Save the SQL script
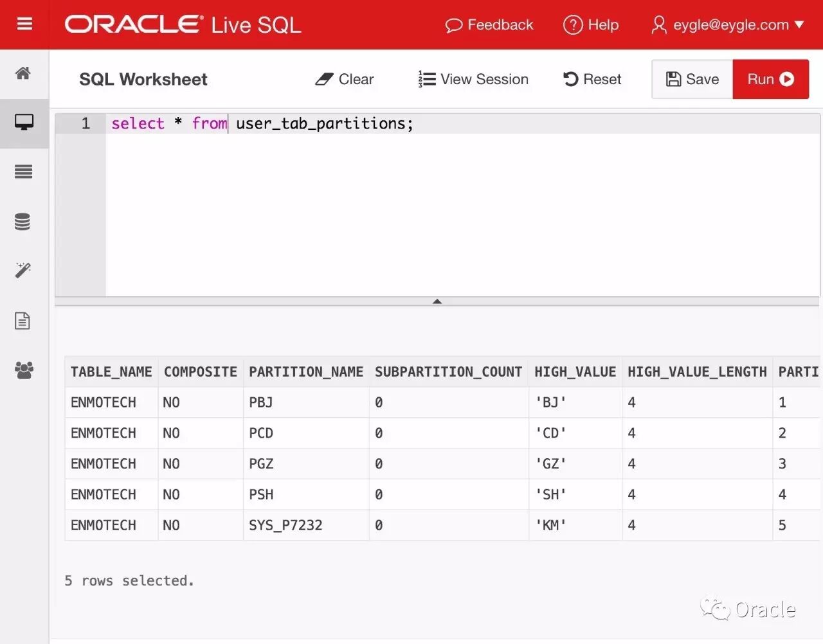823x644 pixels. [x=692, y=79]
